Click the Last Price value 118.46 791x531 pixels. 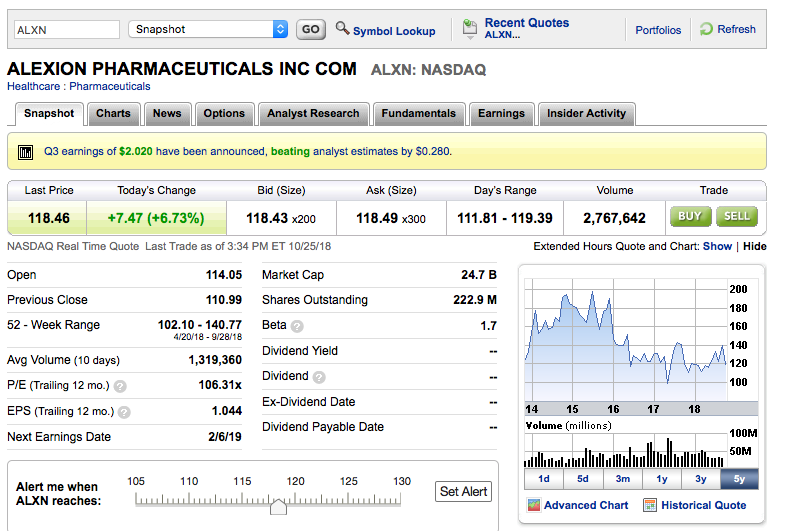[49, 218]
